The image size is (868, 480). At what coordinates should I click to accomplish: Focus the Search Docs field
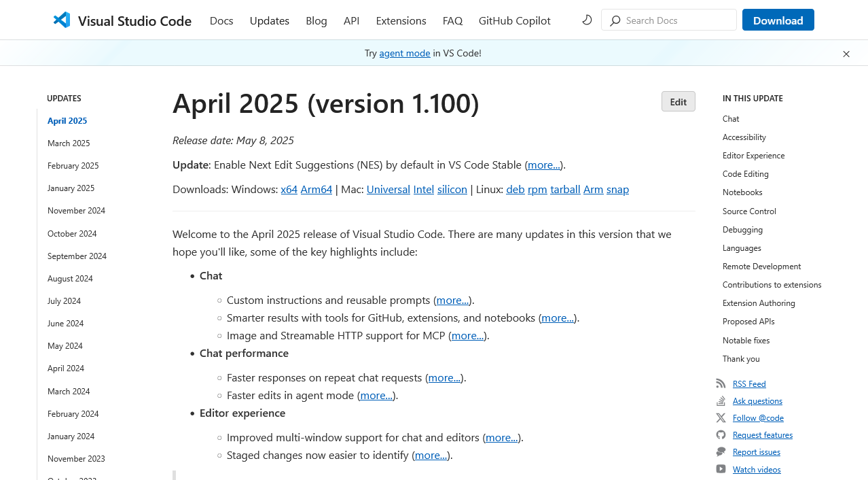(x=669, y=20)
